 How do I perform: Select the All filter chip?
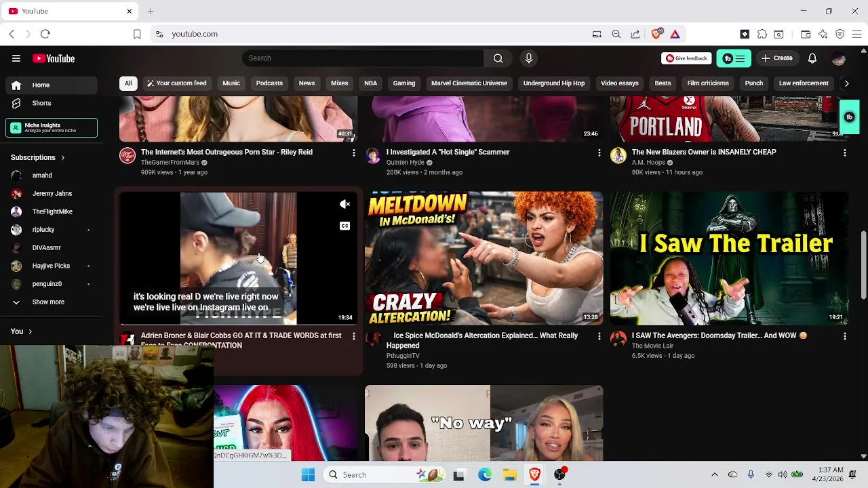(x=128, y=83)
